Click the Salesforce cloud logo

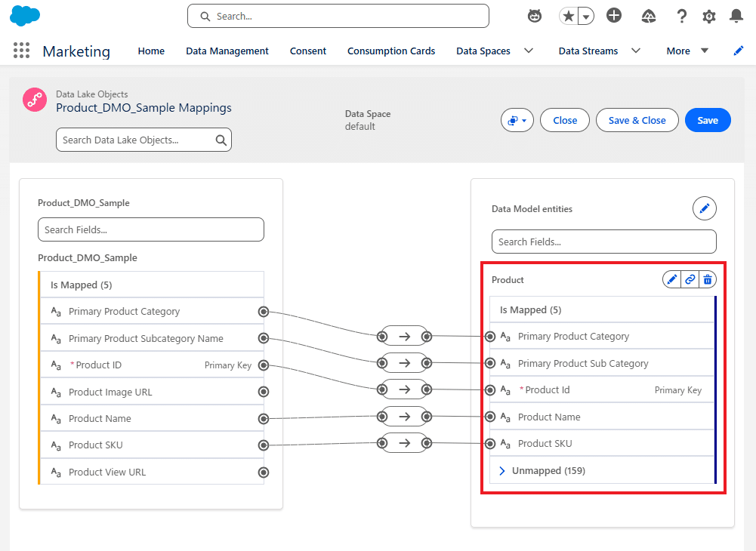pos(25,16)
